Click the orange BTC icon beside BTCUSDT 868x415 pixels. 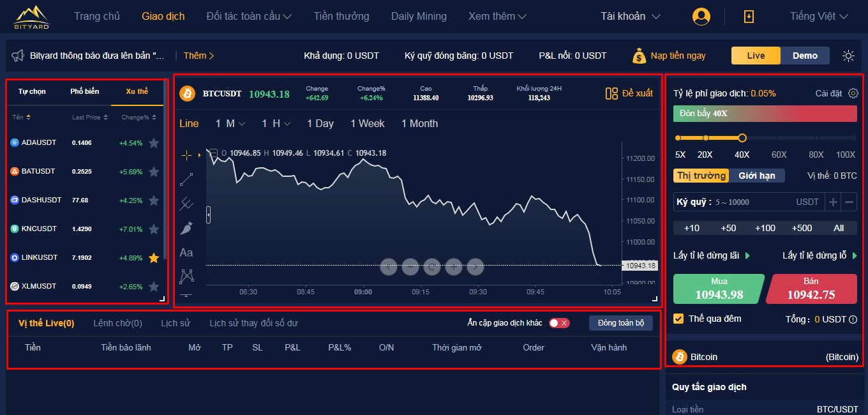[187, 93]
